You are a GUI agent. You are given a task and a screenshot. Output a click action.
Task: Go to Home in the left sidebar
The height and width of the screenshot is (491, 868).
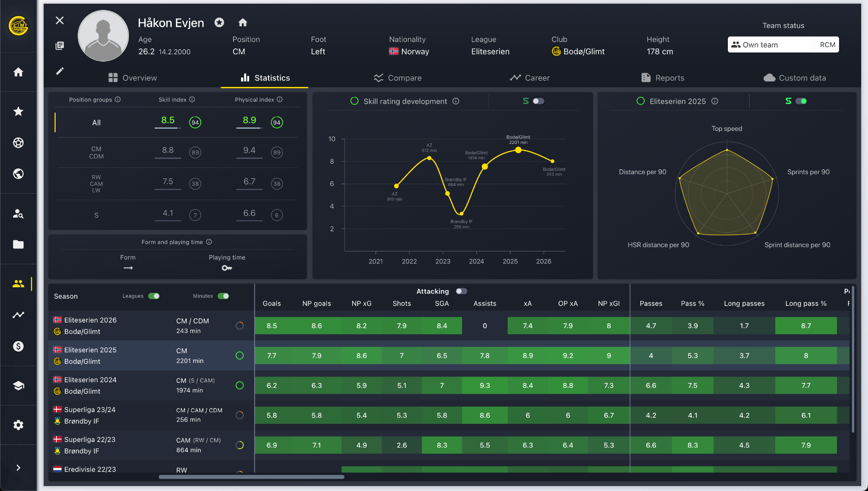tap(18, 72)
